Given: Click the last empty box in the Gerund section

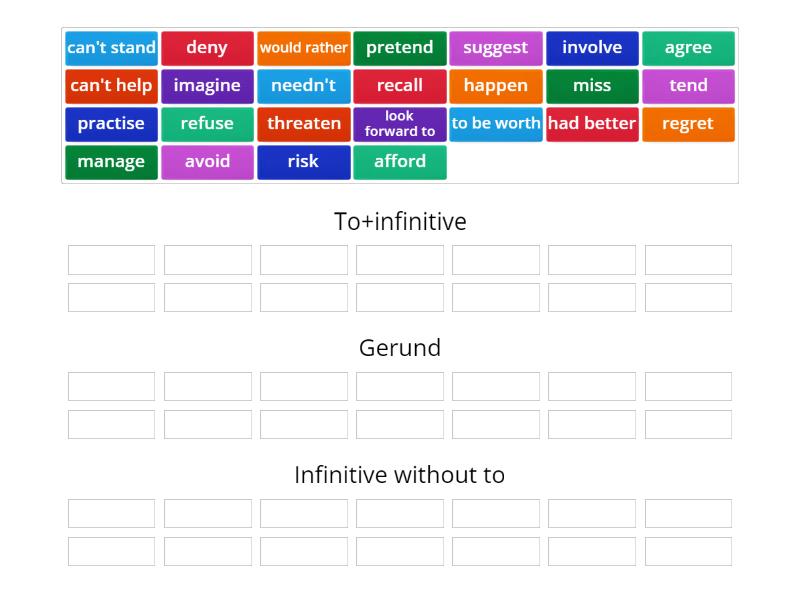Looking at the screenshot, I should click(688, 423).
